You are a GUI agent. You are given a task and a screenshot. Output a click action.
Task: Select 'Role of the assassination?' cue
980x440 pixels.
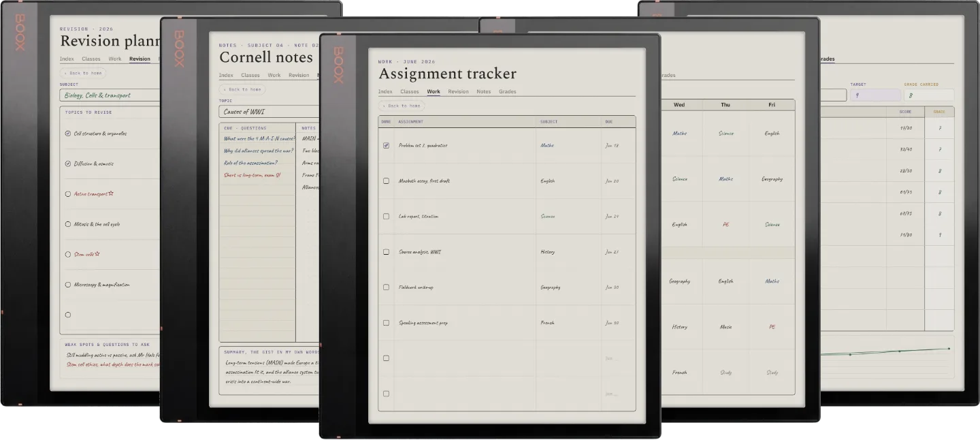[x=250, y=163]
